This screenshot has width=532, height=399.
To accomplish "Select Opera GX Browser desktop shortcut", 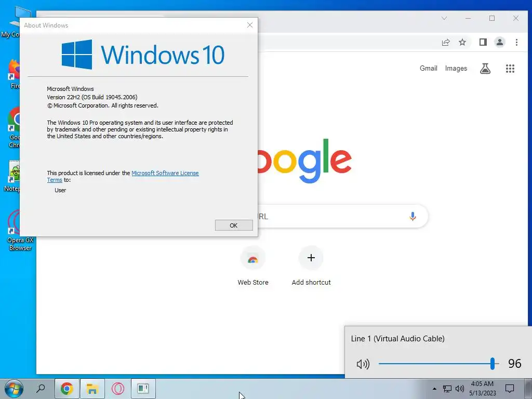I will pyautogui.click(x=20, y=231).
